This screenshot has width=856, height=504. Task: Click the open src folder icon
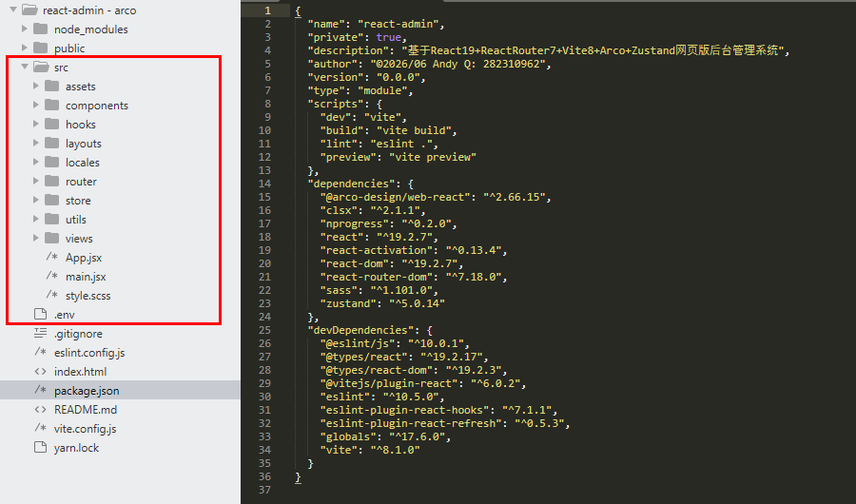pyautogui.click(x=41, y=67)
